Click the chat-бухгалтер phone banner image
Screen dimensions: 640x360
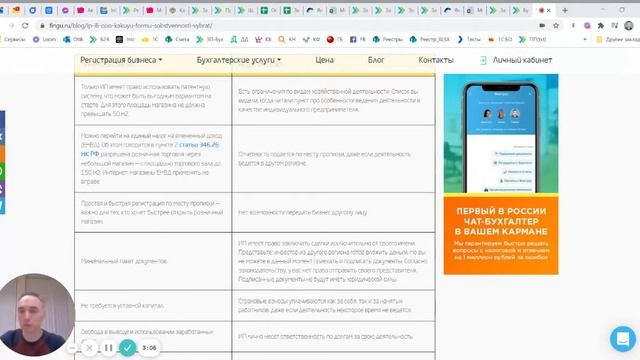[501, 133]
